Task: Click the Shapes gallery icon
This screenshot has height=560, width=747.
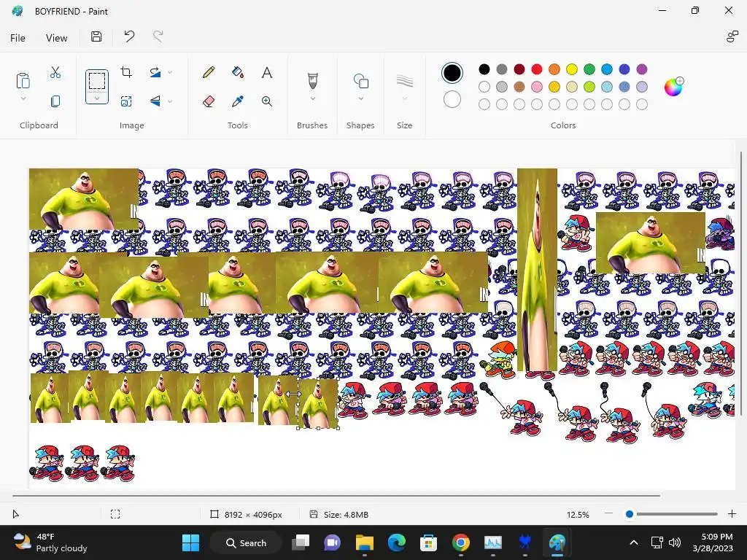Action: pos(360,81)
